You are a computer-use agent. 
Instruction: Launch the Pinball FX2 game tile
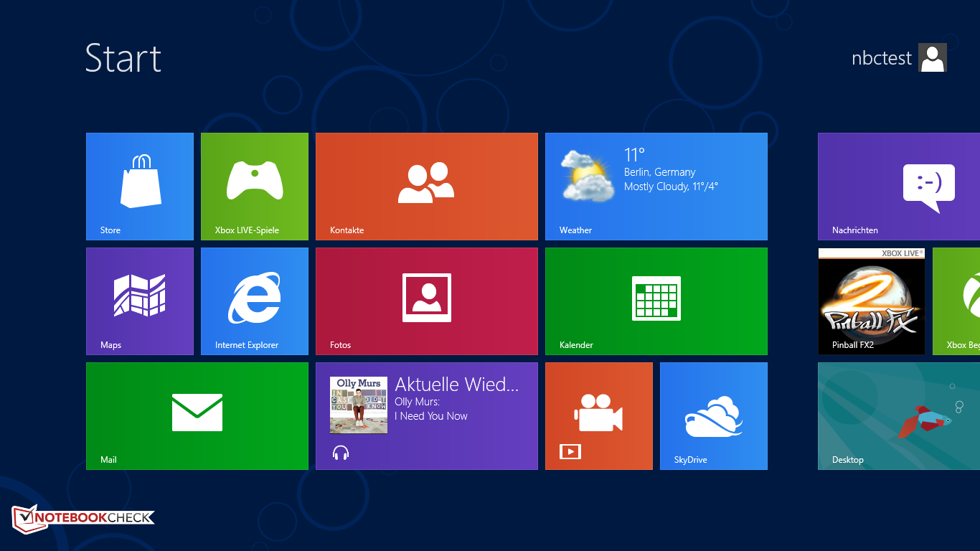[872, 301]
